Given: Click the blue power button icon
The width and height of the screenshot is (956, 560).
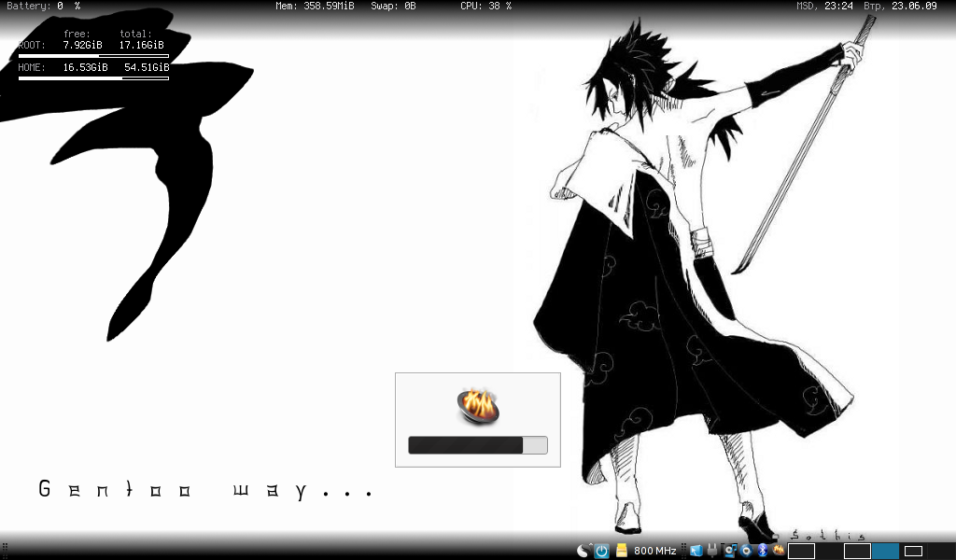Looking at the screenshot, I should click(x=602, y=551).
